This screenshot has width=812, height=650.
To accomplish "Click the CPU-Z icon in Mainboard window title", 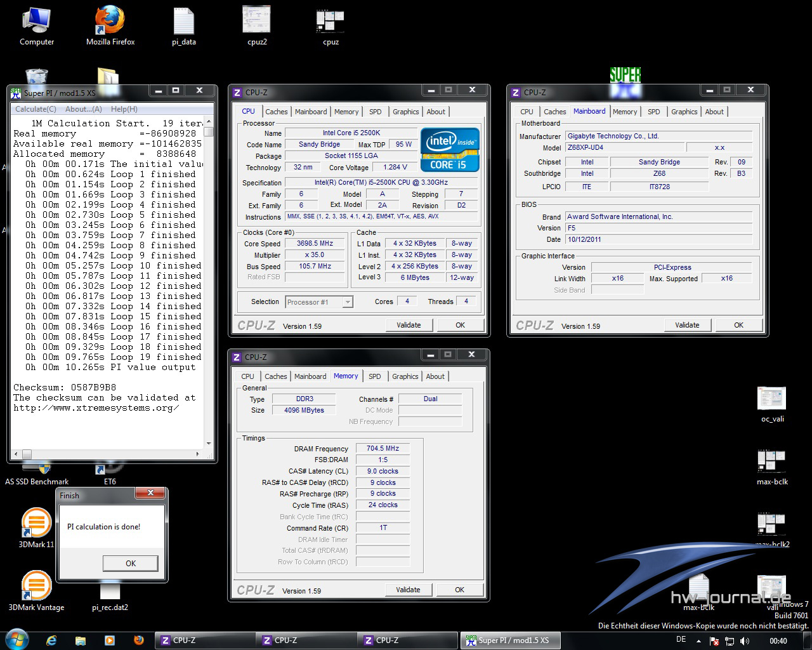I will [x=516, y=93].
